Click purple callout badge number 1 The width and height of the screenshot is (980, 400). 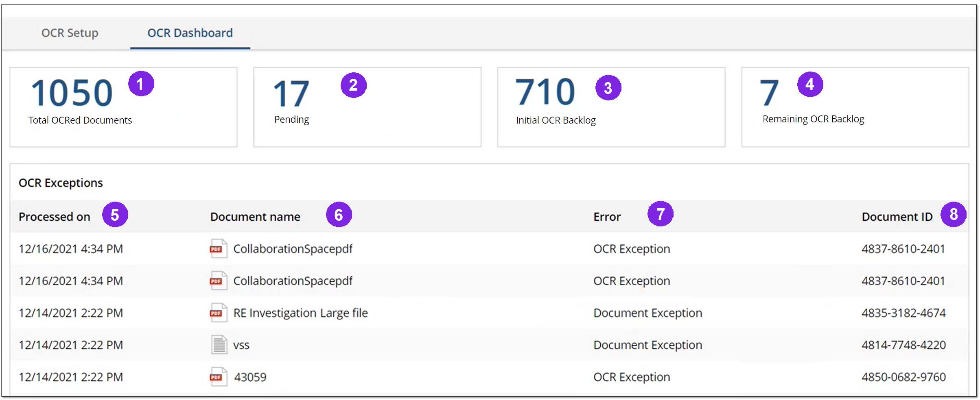[x=141, y=83]
